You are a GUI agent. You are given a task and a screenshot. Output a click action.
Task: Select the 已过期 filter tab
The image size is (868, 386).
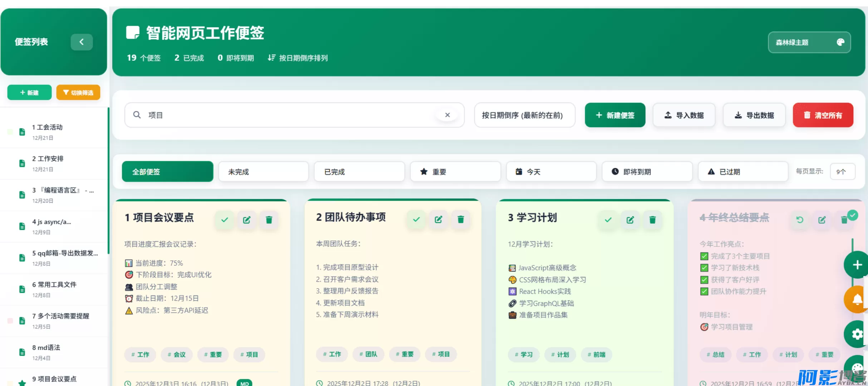click(743, 172)
